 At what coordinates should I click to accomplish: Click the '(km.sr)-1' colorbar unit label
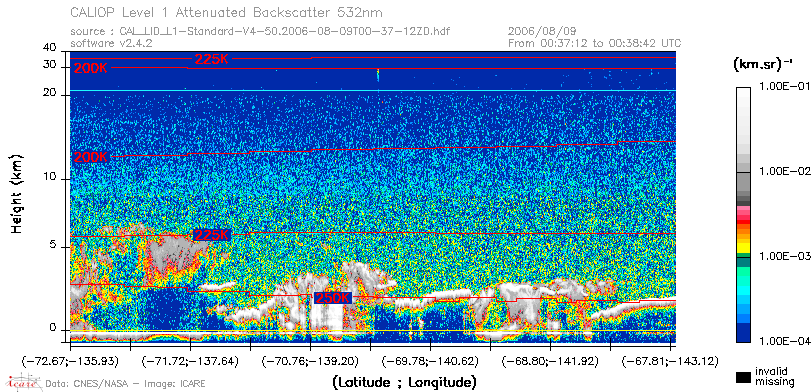[762, 65]
